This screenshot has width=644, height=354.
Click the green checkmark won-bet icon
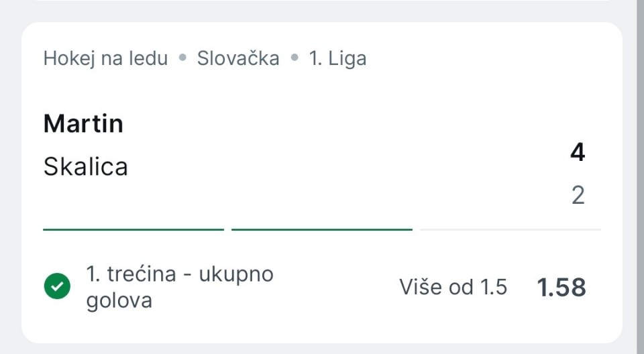pyautogui.click(x=57, y=287)
